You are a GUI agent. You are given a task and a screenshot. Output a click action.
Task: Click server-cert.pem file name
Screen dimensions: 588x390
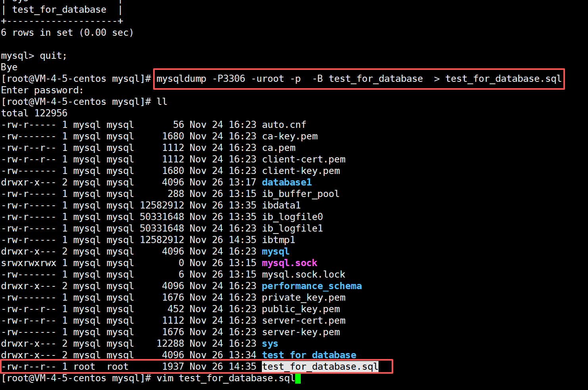[304, 320]
